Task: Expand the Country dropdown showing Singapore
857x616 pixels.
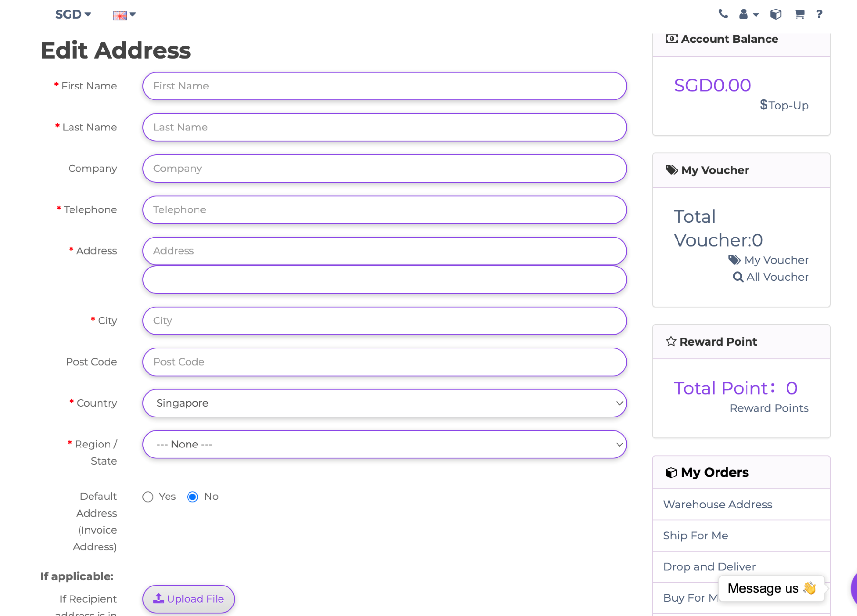Action: pyautogui.click(x=384, y=403)
